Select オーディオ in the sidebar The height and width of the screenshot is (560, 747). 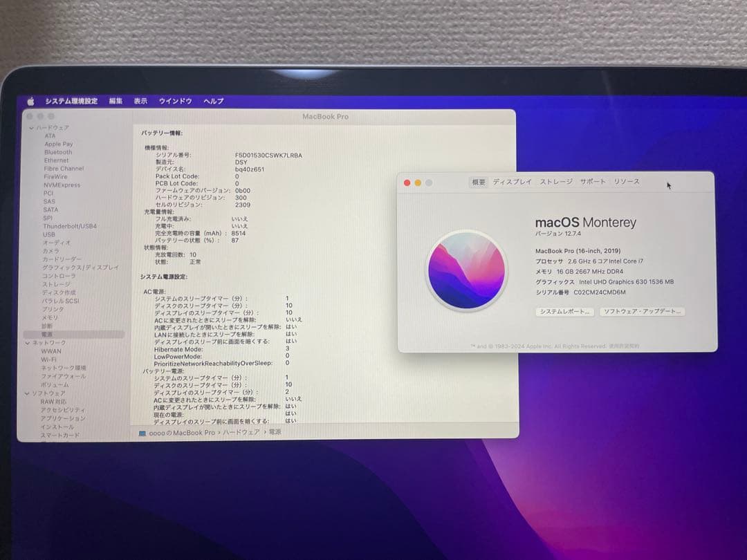click(x=56, y=243)
